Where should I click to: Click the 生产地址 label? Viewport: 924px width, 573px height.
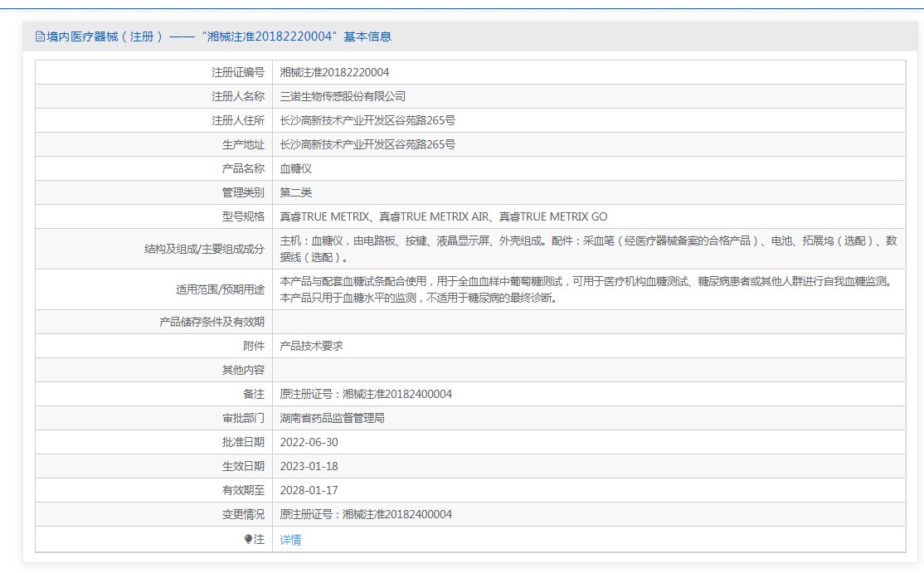coord(243,145)
